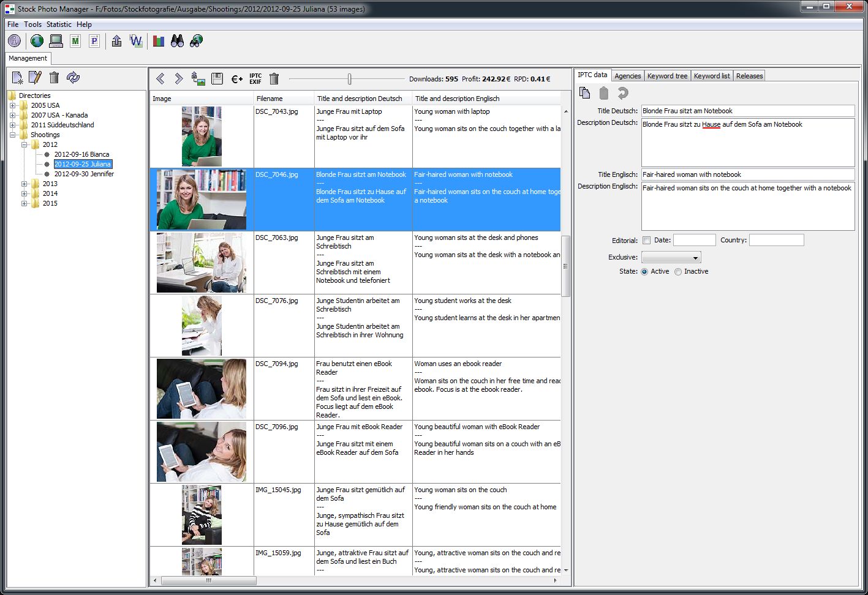Click the Country input field

click(x=776, y=240)
